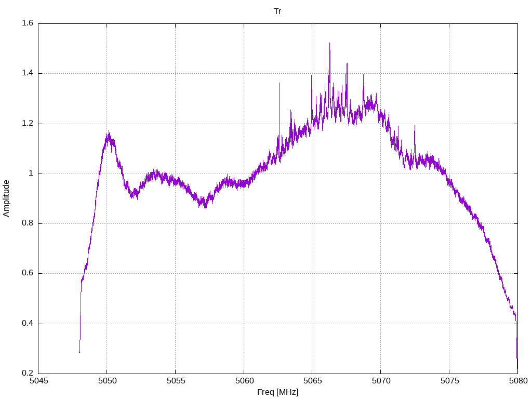Viewport: 532px width, 399px height.
Task: Click the 'Amplitude' y-axis label
Action: coord(6,198)
